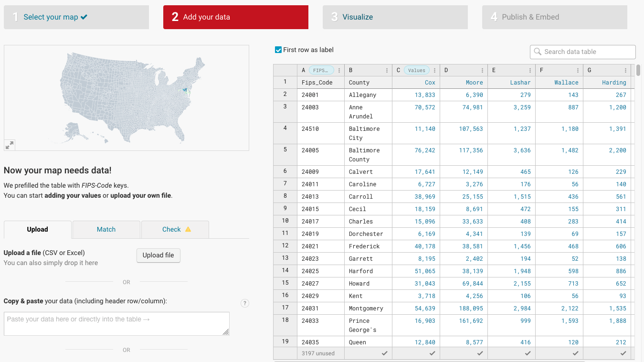Image resolution: width=644 pixels, height=362 pixels.
Task: Open the County column's options menu
Action: [387, 70]
